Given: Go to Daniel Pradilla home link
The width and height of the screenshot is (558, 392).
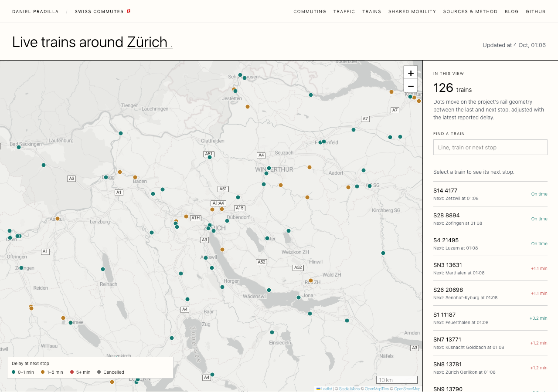Looking at the screenshot, I should pyautogui.click(x=35, y=12).
